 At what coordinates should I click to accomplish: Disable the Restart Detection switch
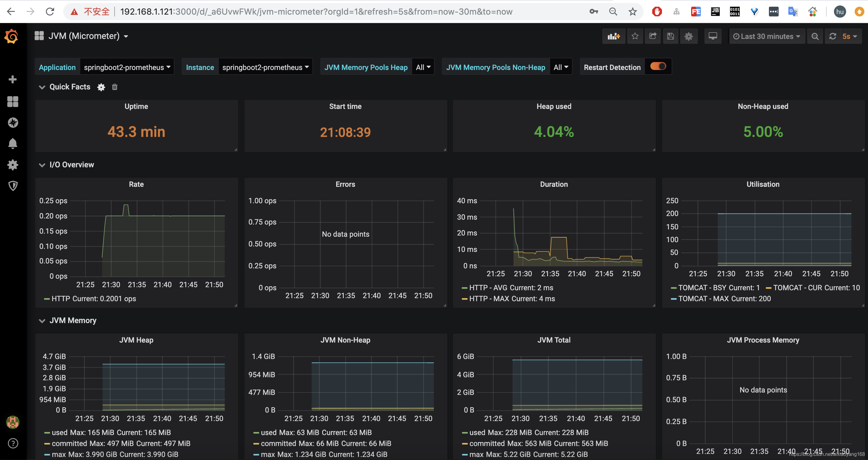pos(658,66)
